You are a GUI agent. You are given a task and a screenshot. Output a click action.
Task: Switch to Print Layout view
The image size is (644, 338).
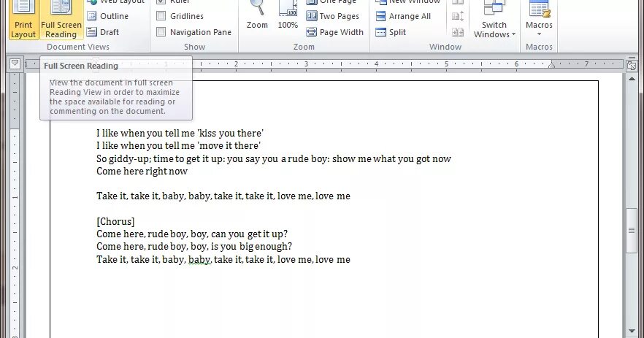pyautogui.click(x=23, y=20)
